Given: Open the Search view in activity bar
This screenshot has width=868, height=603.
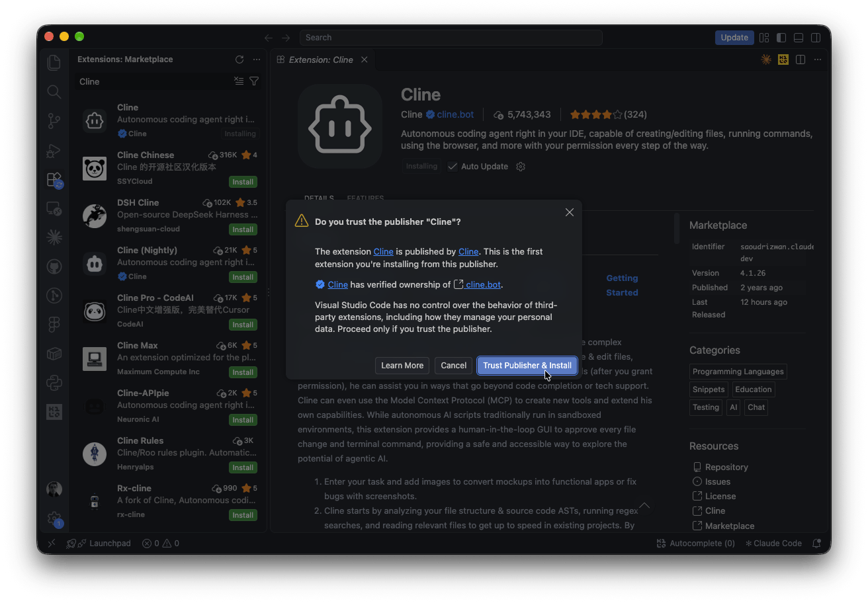Looking at the screenshot, I should click(x=54, y=91).
